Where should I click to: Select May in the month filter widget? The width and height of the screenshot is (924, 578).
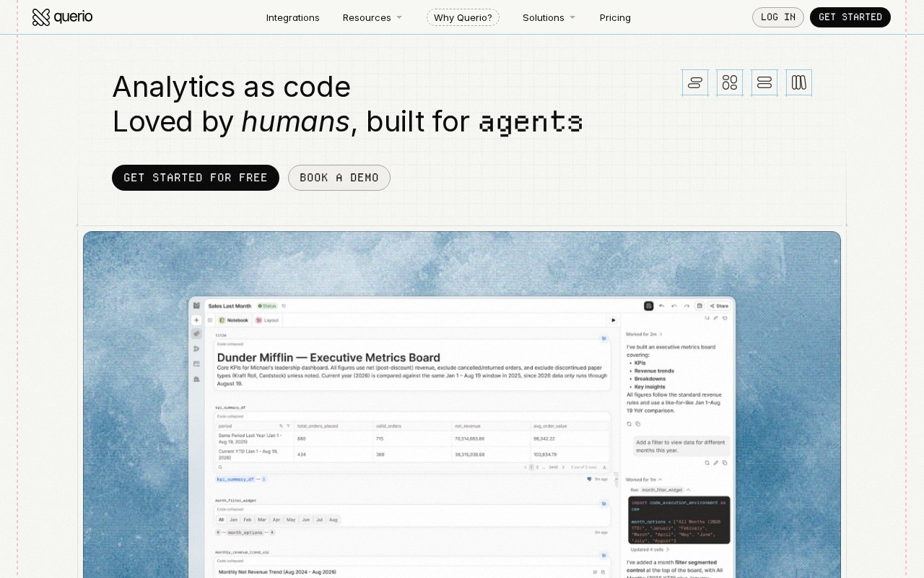click(x=291, y=519)
